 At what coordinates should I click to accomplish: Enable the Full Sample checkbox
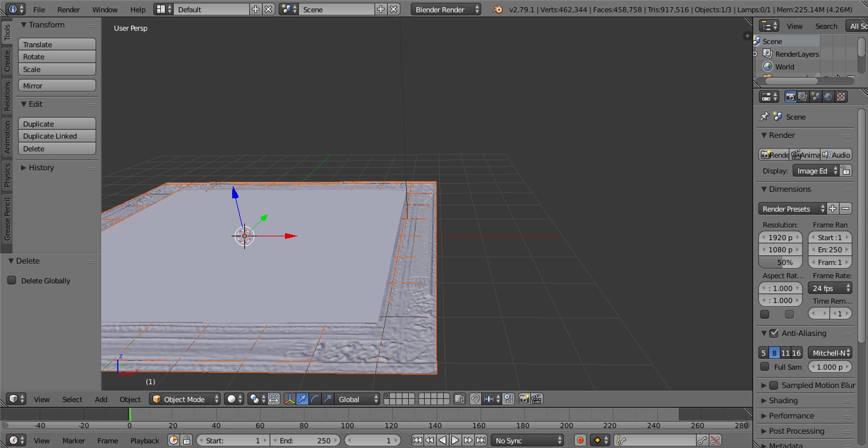coord(764,367)
